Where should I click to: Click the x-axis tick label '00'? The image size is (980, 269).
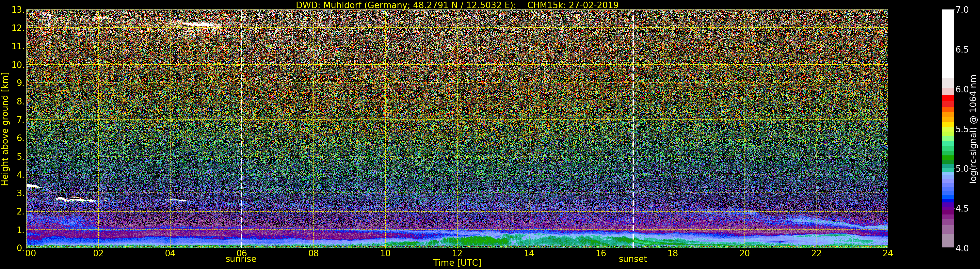click(30, 253)
